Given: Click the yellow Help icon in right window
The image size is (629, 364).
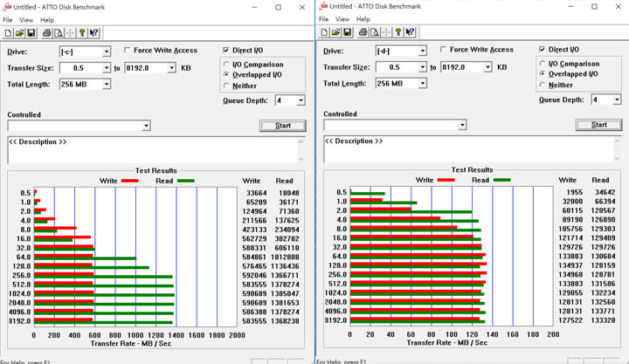Looking at the screenshot, I should [398, 33].
